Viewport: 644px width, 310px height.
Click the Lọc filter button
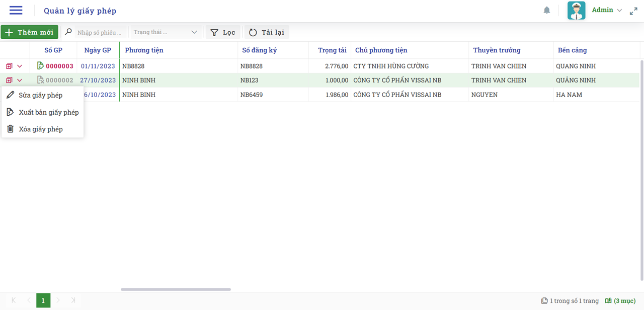[223, 32]
